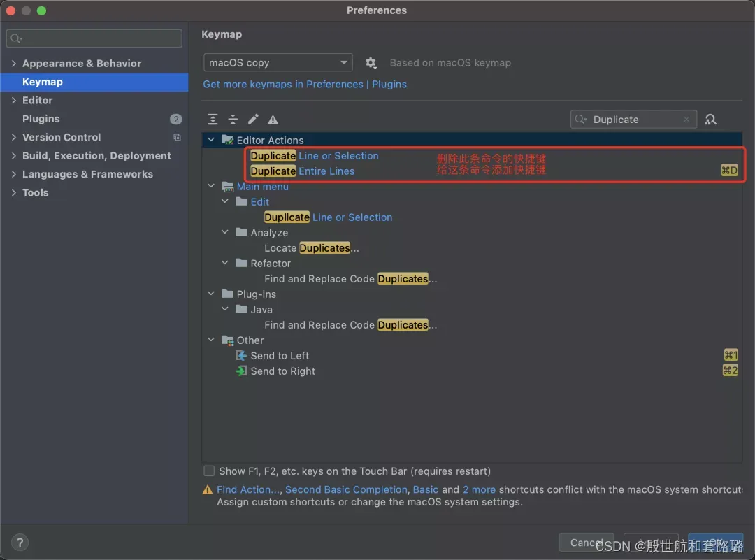755x560 pixels.
Task: Expand the Editor settings category
Action: click(13, 100)
